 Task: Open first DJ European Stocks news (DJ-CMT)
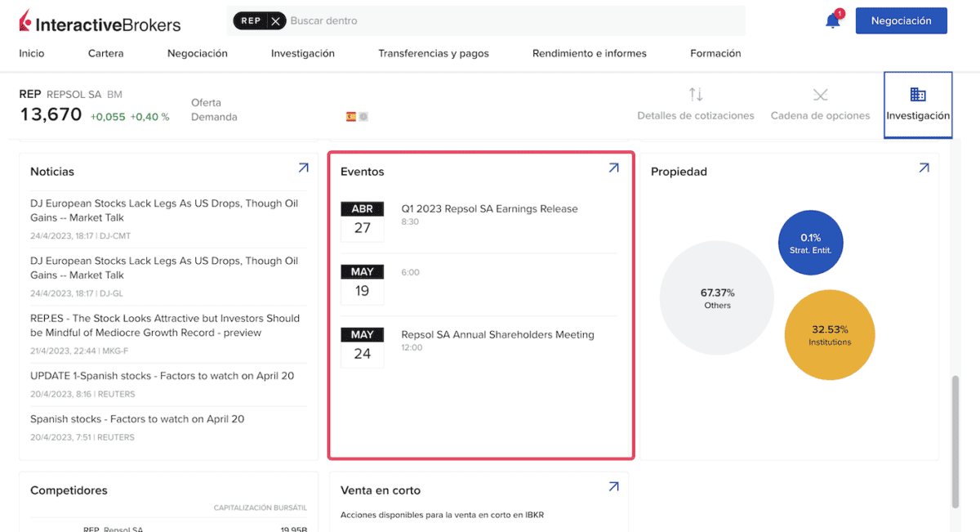click(164, 211)
